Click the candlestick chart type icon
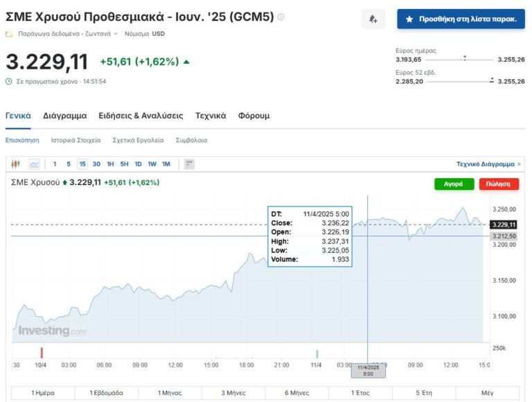 (16, 164)
